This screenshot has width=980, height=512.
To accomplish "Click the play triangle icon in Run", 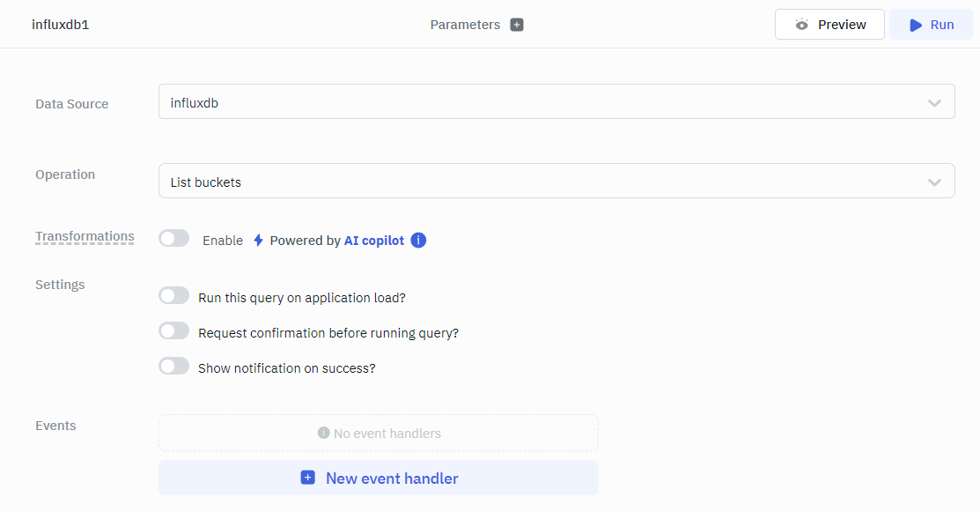I will click(916, 25).
